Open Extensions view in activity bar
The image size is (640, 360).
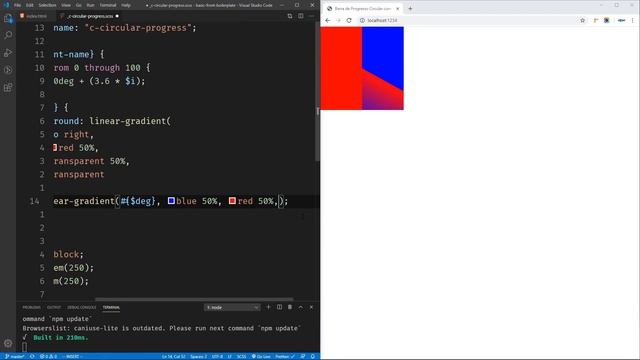click(x=8, y=87)
